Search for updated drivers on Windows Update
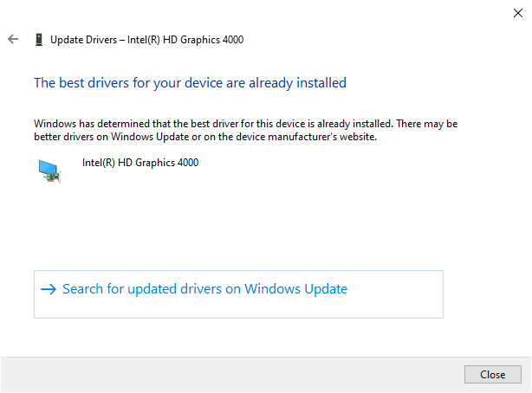 click(204, 289)
